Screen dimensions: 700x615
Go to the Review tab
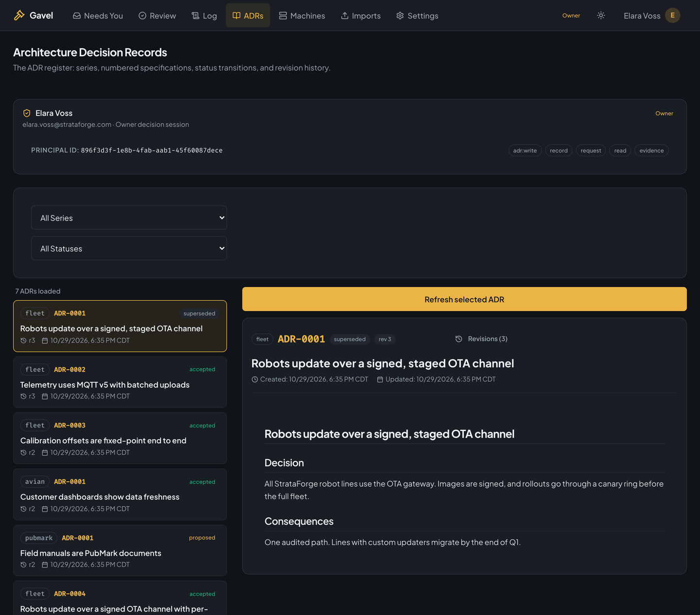click(x=157, y=16)
